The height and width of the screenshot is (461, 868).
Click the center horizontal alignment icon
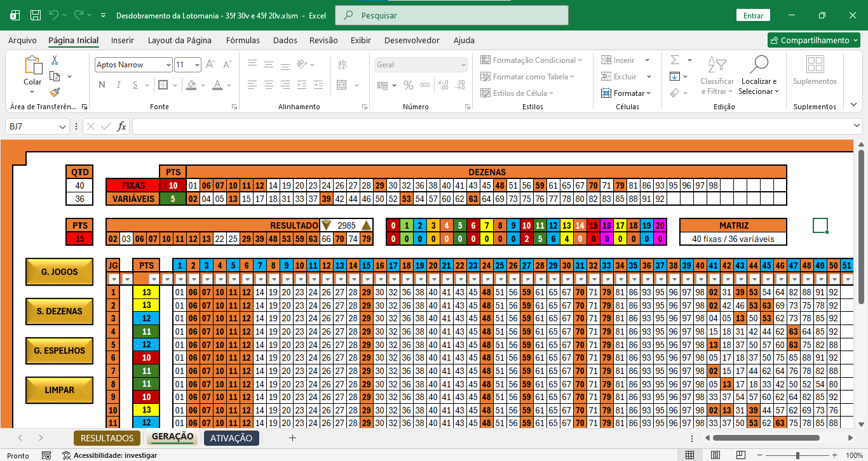(269, 85)
